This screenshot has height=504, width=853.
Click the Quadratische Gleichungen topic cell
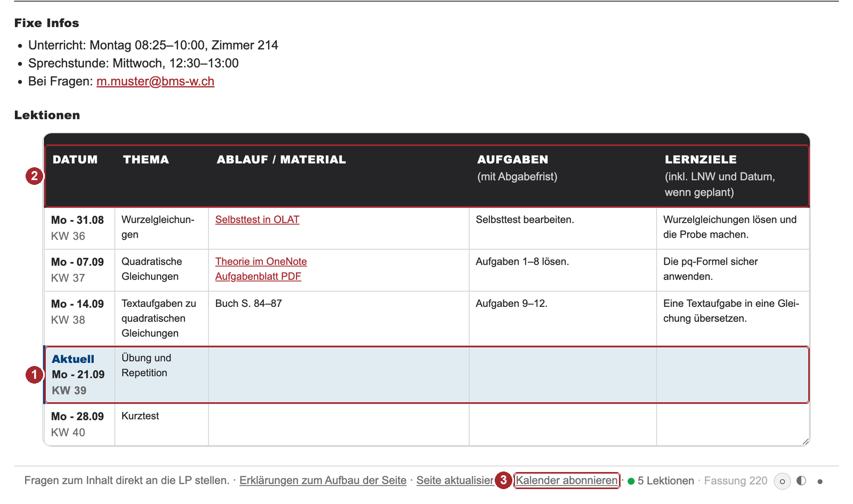[162, 270]
